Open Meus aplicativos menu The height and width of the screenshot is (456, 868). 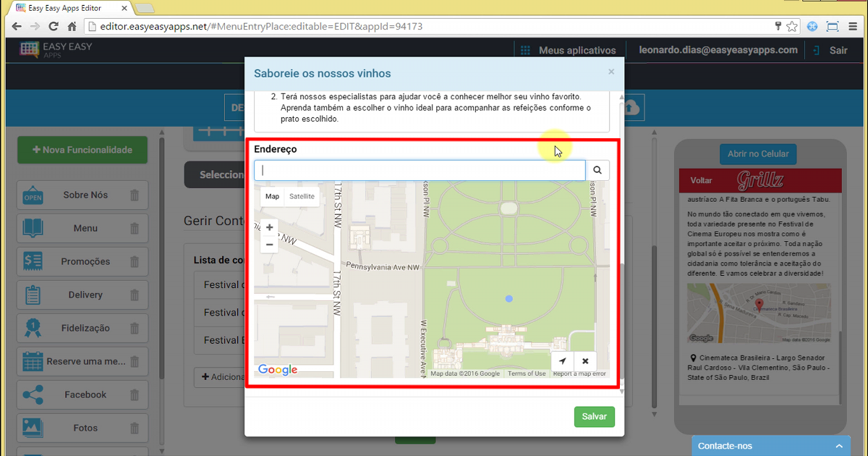pos(569,50)
